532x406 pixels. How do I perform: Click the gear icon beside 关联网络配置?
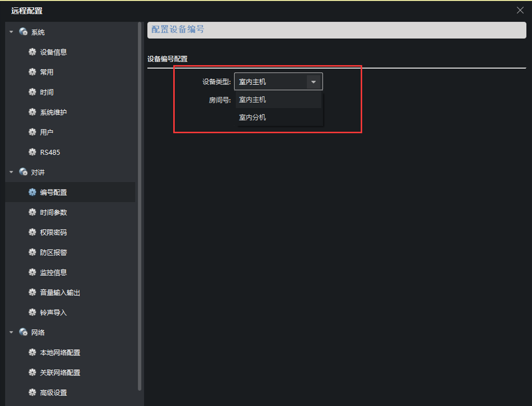coord(32,372)
